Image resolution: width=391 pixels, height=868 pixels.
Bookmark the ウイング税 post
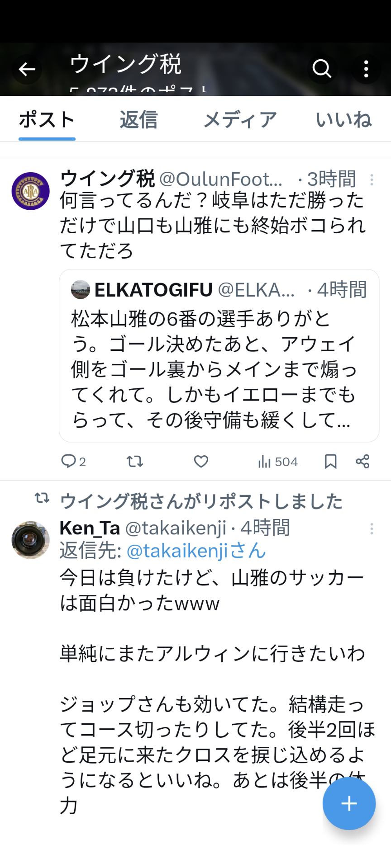331,462
